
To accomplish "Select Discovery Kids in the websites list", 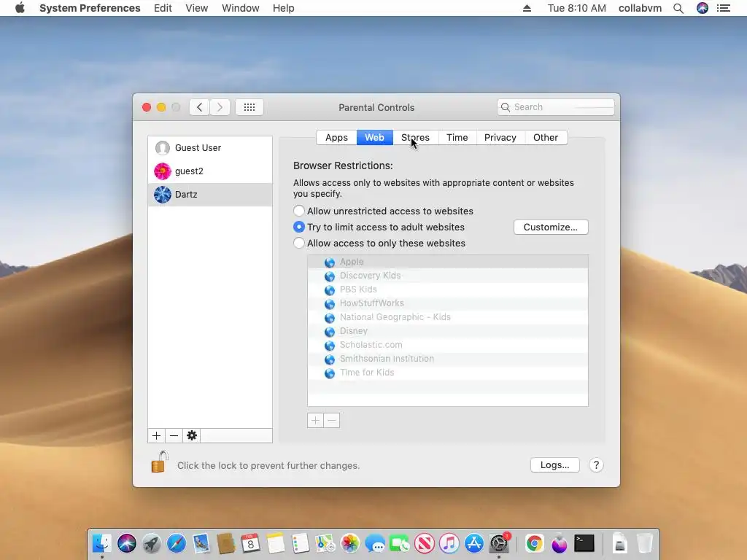I will point(448,276).
